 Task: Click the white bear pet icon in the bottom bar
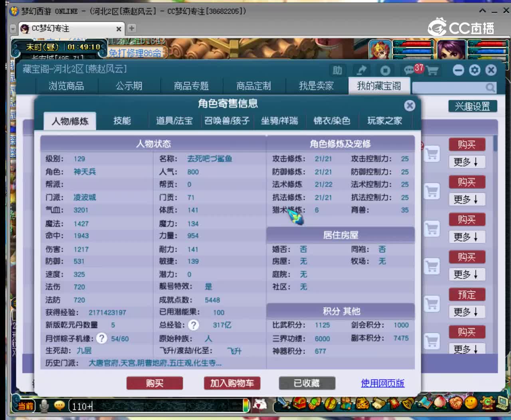[x=260, y=405]
